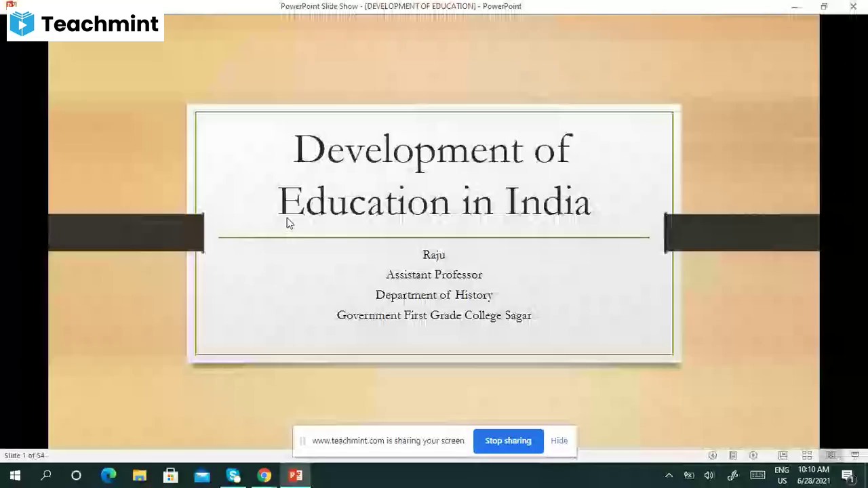Open the clock showing 10:10 AM
This screenshot has width=868, height=488.
pyautogui.click(x=814, y=476)
